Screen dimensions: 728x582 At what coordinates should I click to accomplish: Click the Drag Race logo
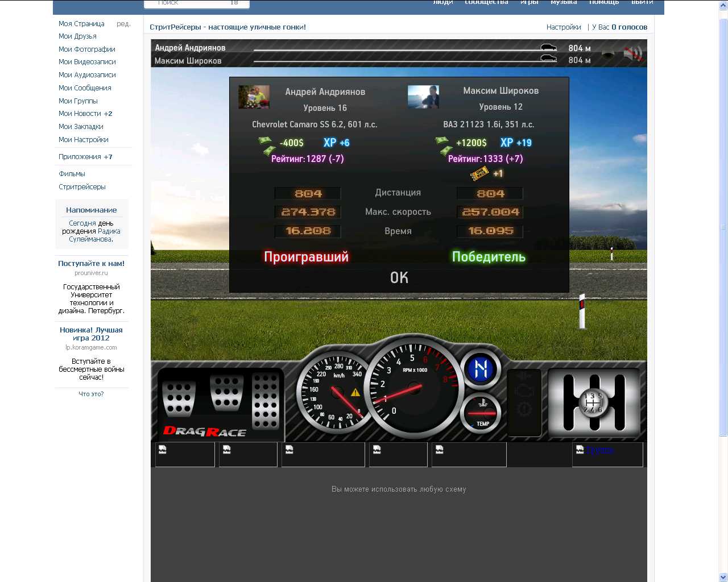click(205, 431)
